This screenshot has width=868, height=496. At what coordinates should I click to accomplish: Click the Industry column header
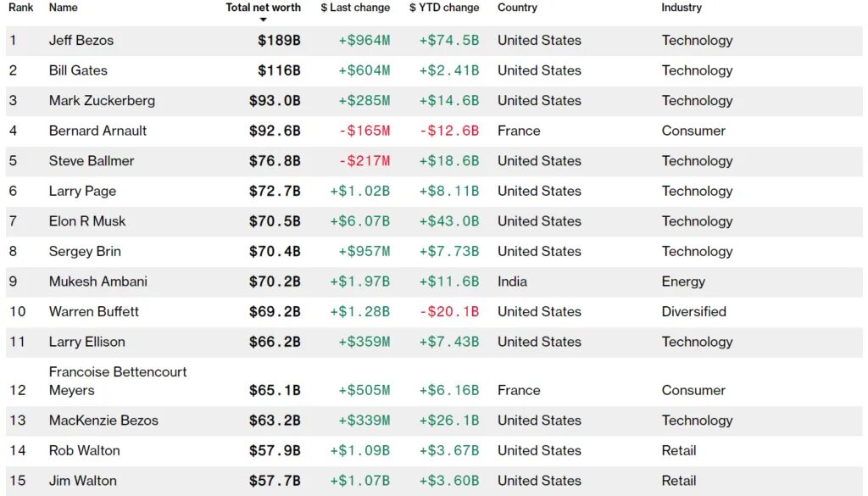(682, 8)
